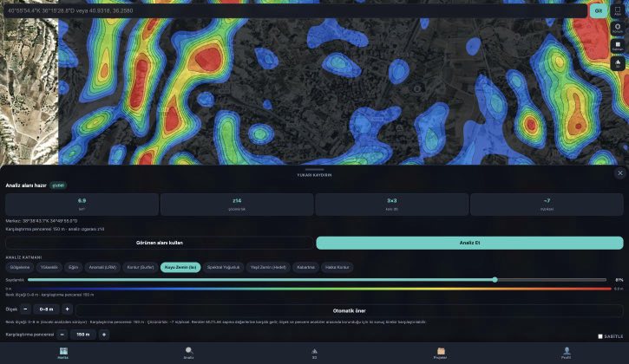
Task: Click the 0–8 m scale value field
Action: [46, 309]
